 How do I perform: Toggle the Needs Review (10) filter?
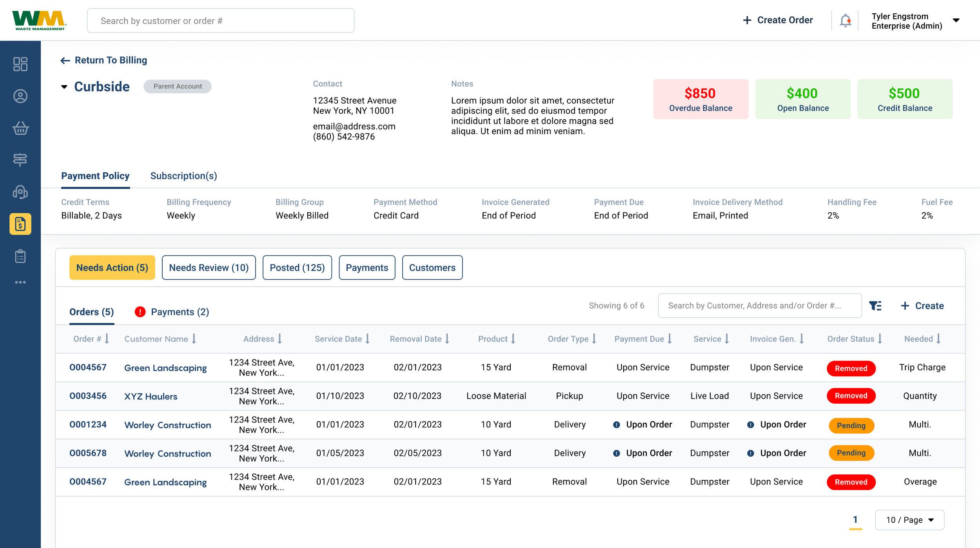209,267
